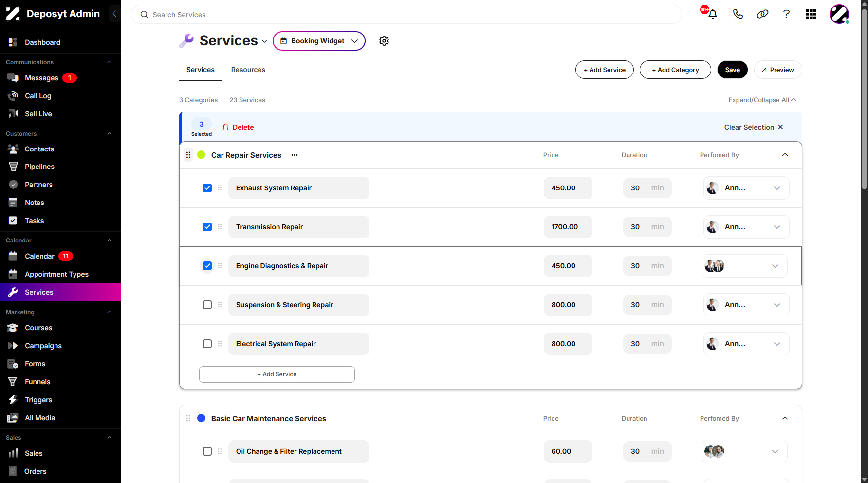
Task: Toggle Expand/Collapse All categories
Action: pyautogui.click(x=762, y=100)
